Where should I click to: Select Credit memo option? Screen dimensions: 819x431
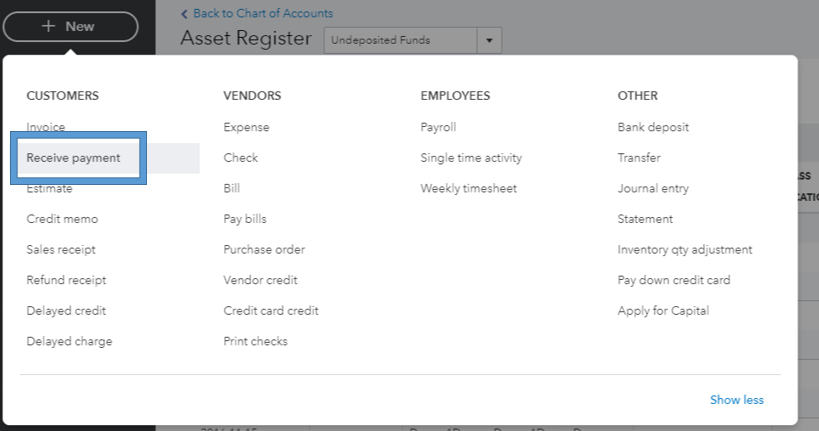click(62, 219)
